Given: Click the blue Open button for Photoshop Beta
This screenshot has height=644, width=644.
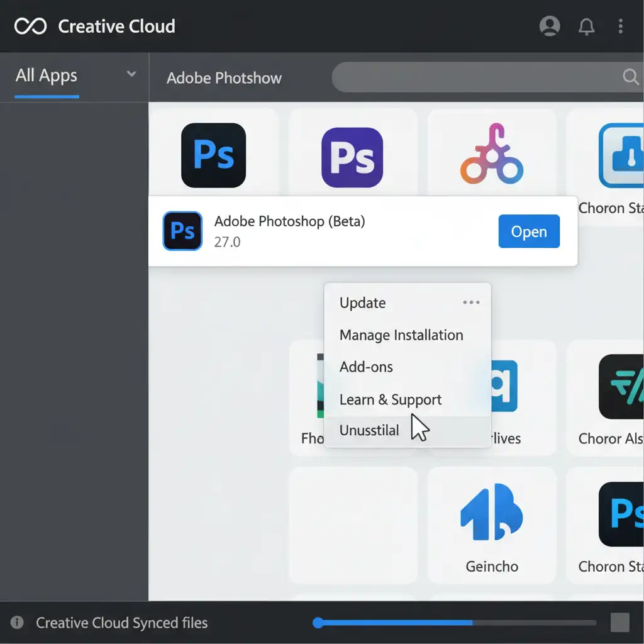Looking at the screenshot, I should tap(528, 231).
